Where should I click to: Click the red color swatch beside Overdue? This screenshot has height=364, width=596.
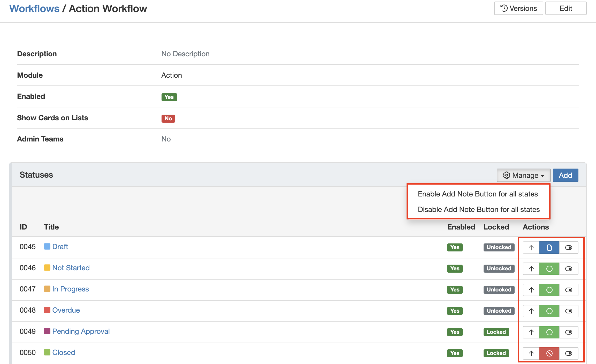pos(47,310)
